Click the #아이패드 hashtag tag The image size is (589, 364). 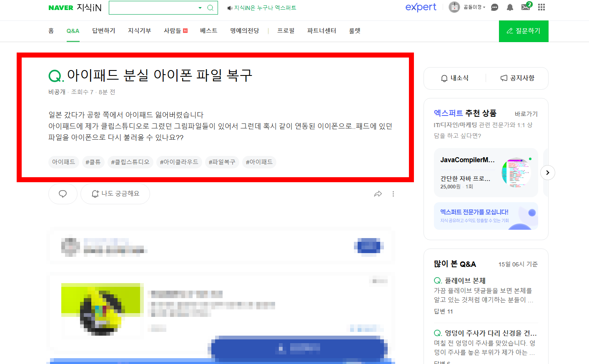[259, 162]
